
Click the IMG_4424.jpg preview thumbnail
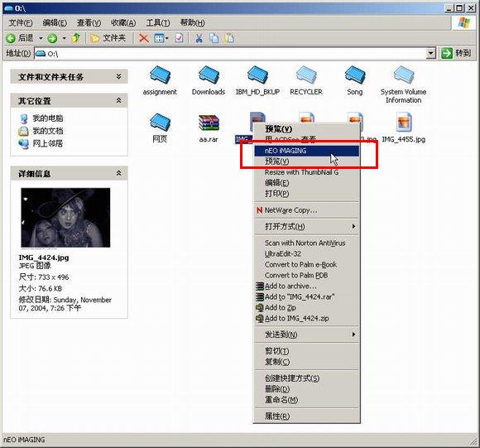65,218
